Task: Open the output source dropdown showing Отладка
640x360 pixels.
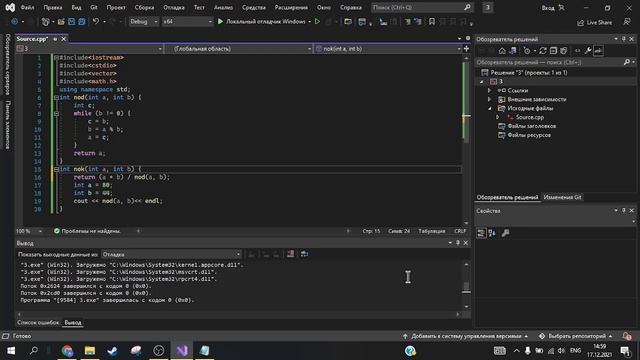Action: coord(171,254)
